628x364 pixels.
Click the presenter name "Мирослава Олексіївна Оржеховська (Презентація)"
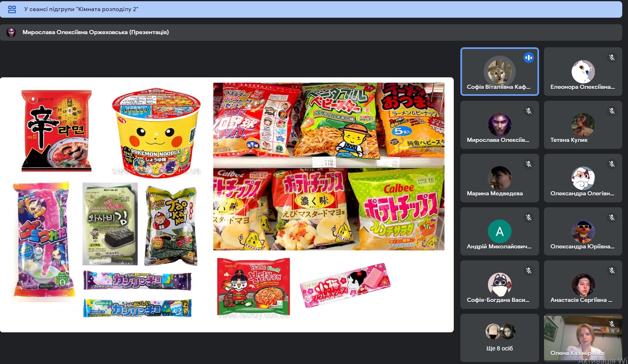pos(96,32)
